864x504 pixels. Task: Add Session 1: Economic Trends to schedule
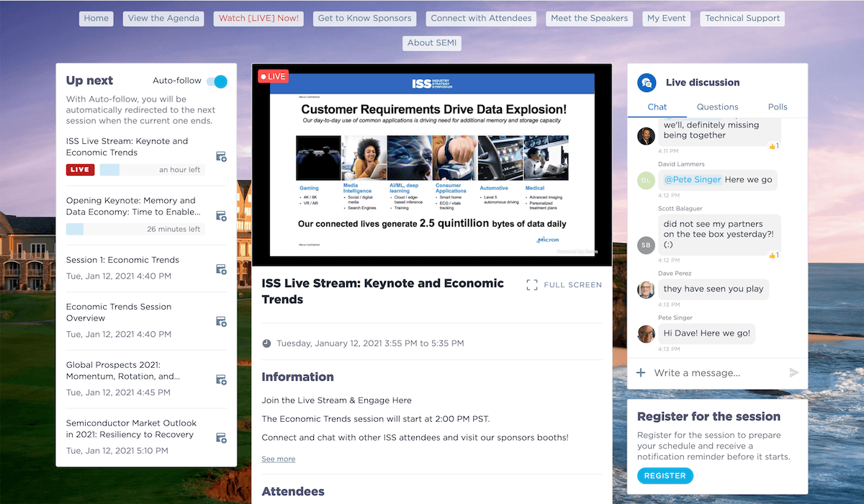click(221, 269)
